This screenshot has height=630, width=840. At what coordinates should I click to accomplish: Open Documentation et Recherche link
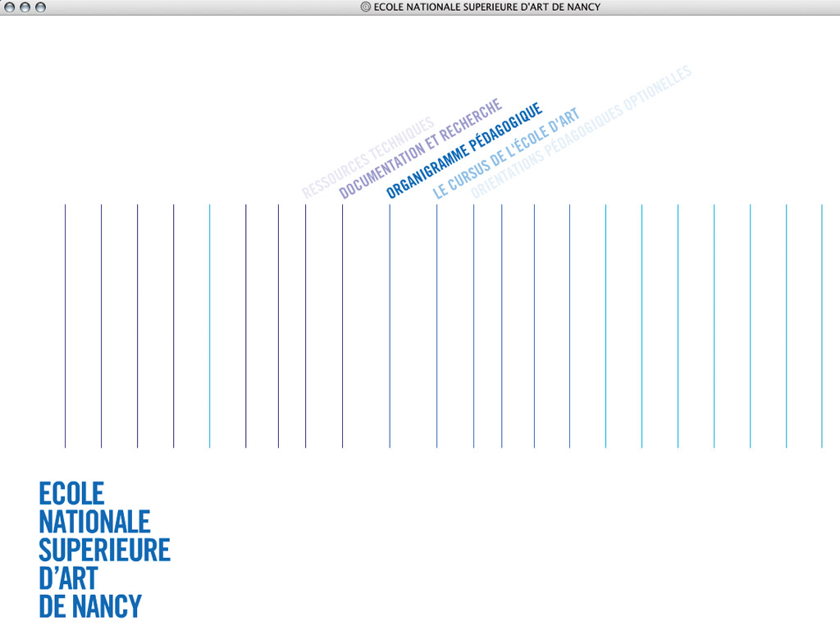(421, 148)
